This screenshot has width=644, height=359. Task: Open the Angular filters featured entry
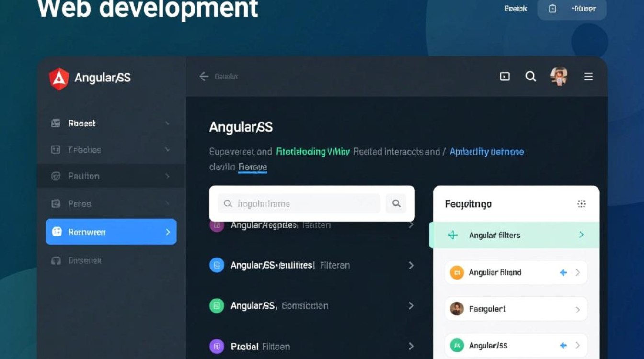pos(515,235)
